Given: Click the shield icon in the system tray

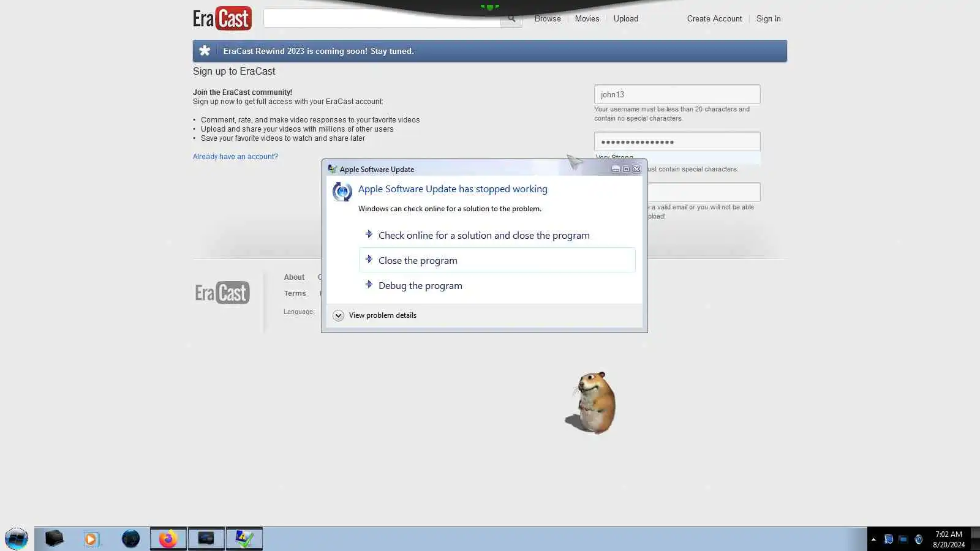Looking at the screenshot, I should pos(889,539).
